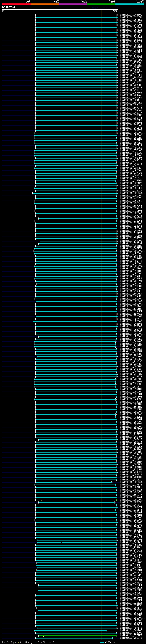Select the label UniRef100_A1XKR4

tap(131, 311)
